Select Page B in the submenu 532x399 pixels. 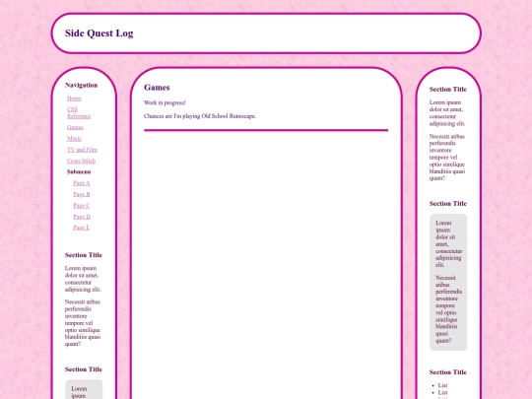[82, 194]
